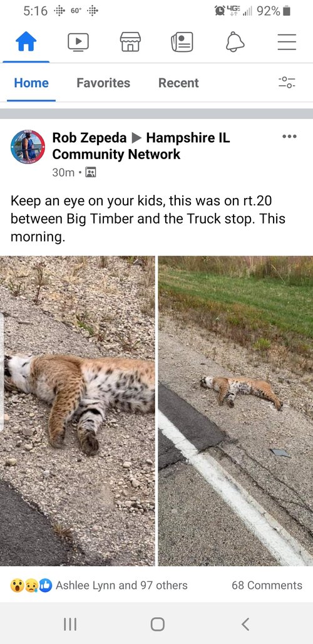Open the Facebook Home feed icon
The width and height of the screenshot is (313, 644).
26,41
